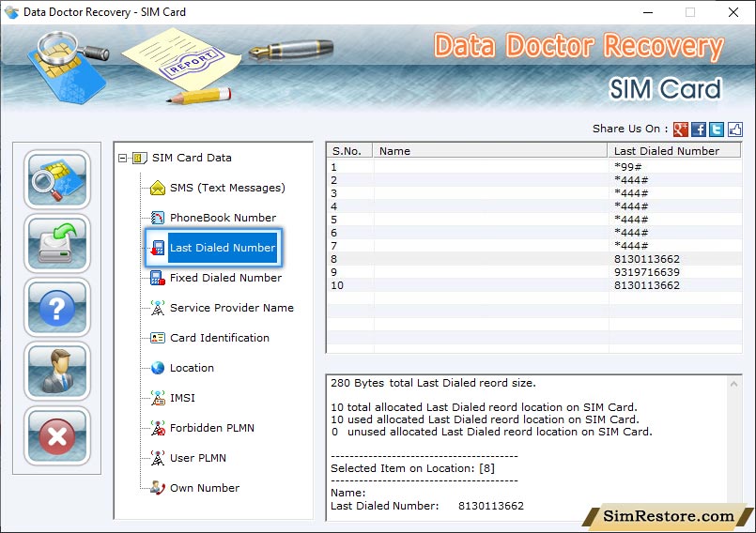The width and height of the screenshot is (756, 533).
Task: Share on Facebook icon
Action: (699, 129)
